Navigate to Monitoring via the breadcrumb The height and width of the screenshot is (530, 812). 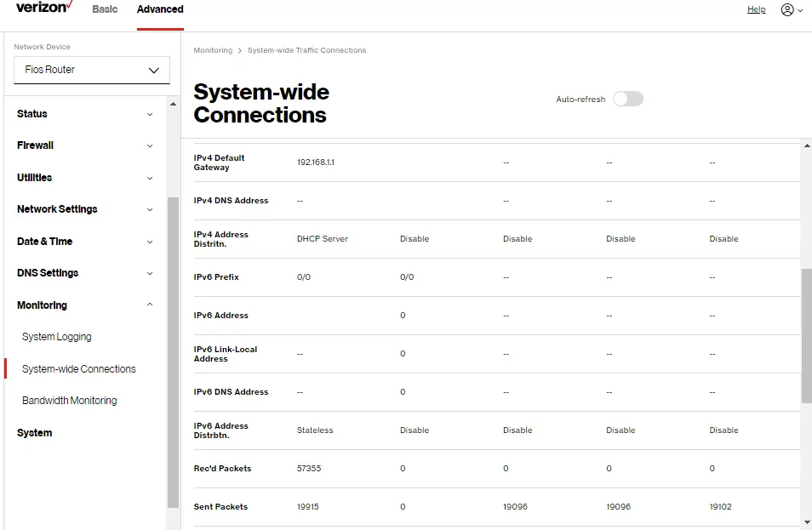click(213, 50)
